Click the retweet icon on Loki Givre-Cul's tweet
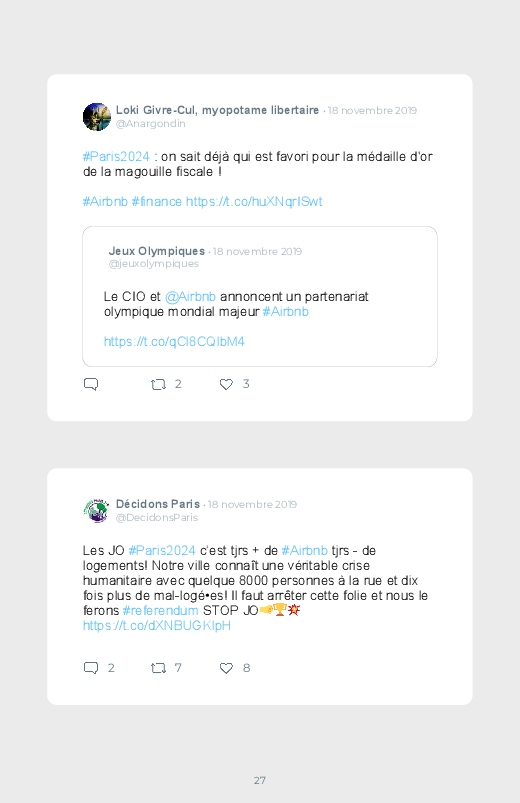Image resolution: width=520 pixels, height=803 pixels. [x=158, y=384]
